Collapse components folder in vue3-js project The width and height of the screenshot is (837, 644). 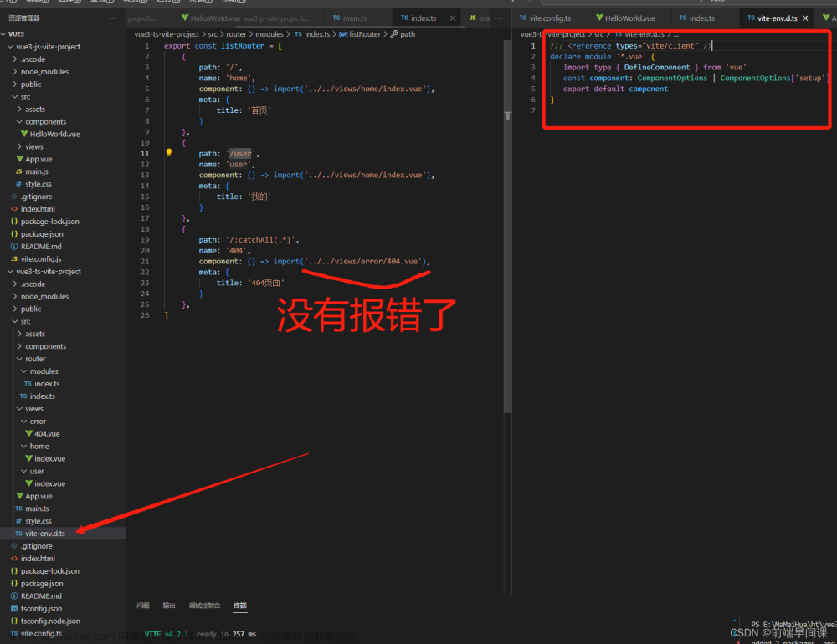(x=20, y=121)
